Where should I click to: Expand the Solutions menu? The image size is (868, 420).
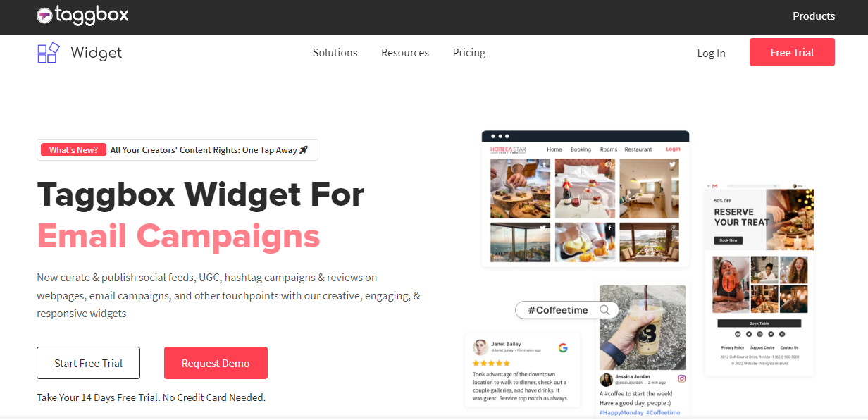click(335, 53)
